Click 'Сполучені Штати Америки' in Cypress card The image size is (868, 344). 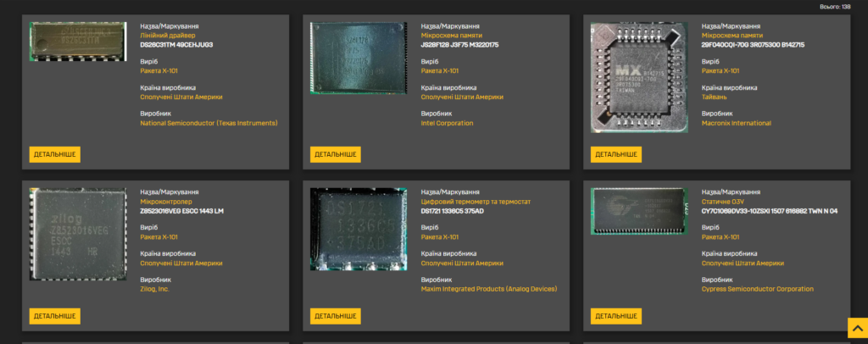[x=743, y=264]
